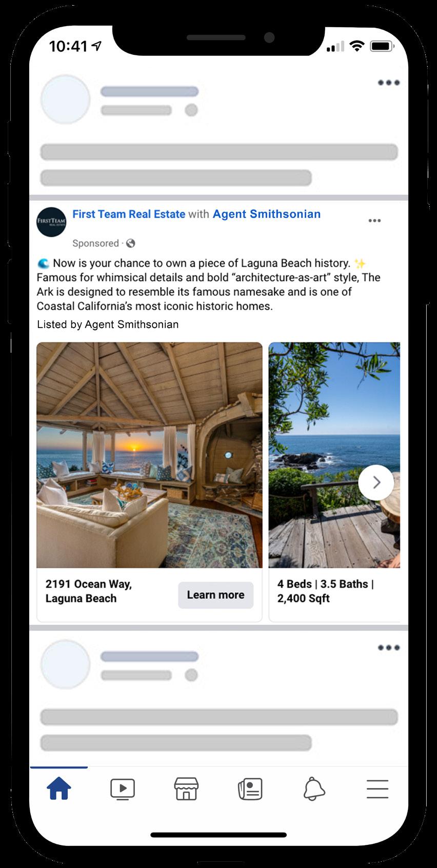Open the living room sunset photo
The height and width of the screenshot is (868, 437).
coord(149,455)
